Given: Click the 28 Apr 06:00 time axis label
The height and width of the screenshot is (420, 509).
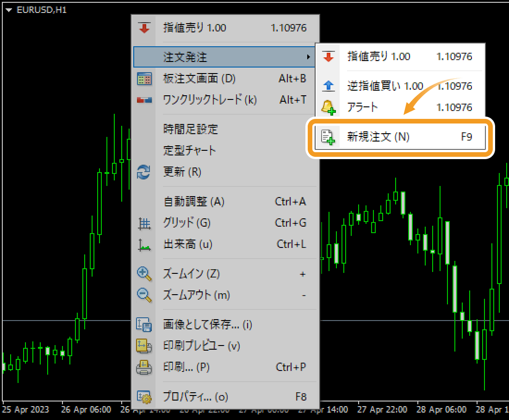Looking at the screenshot, I should 441,410.
